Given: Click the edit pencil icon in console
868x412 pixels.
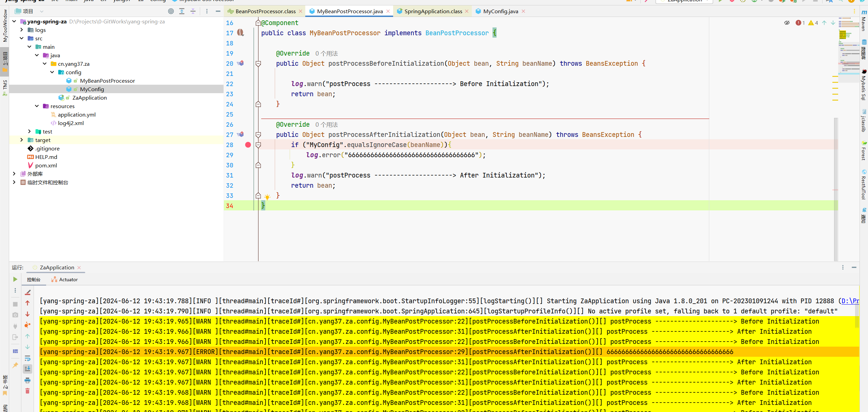Looking at the screenshot, I should click(28, 292).
